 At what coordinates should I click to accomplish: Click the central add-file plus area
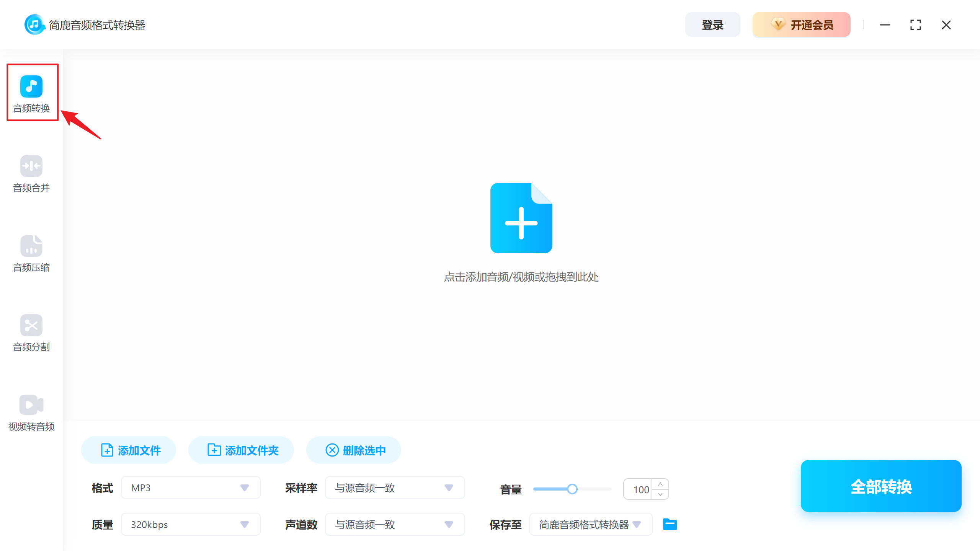click(521, 218)
